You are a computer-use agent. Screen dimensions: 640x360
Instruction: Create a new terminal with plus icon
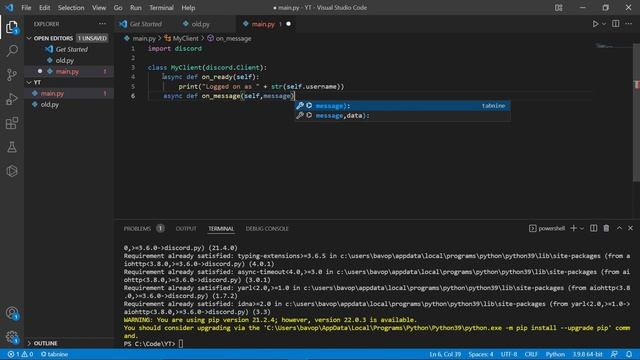coord(573,228)
